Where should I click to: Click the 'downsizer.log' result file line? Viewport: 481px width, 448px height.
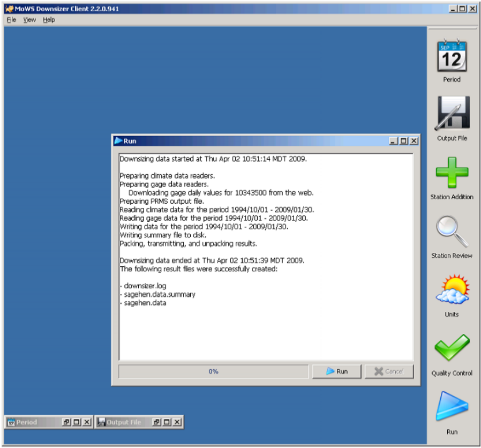143,286
